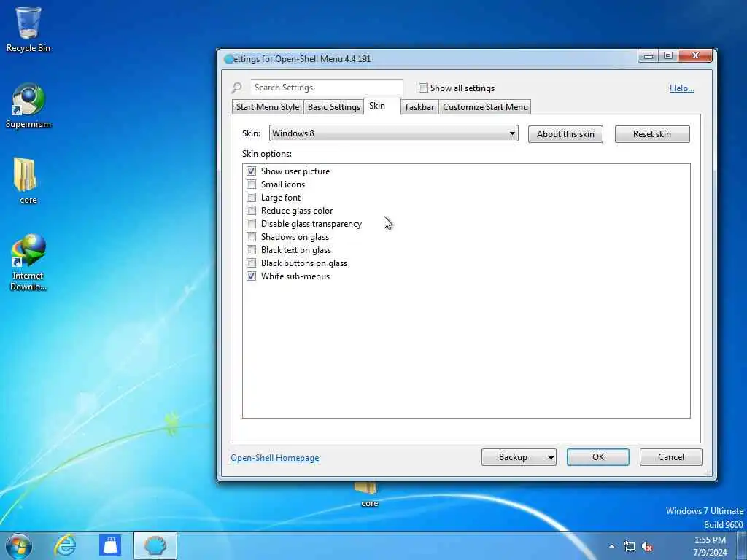Focus the Search Settings input field
This screenshot has width=747, height=560.
coord(327,87)
